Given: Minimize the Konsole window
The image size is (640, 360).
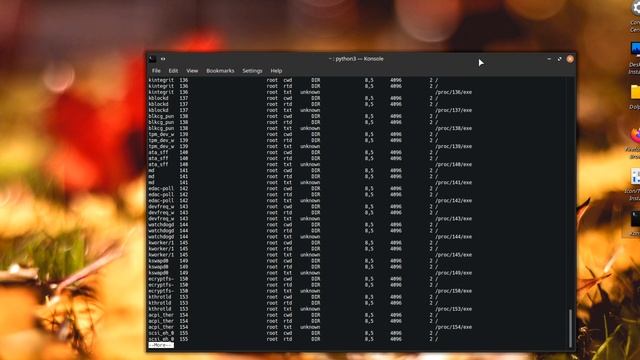Looking at the screenshot, I should (549, 59).
